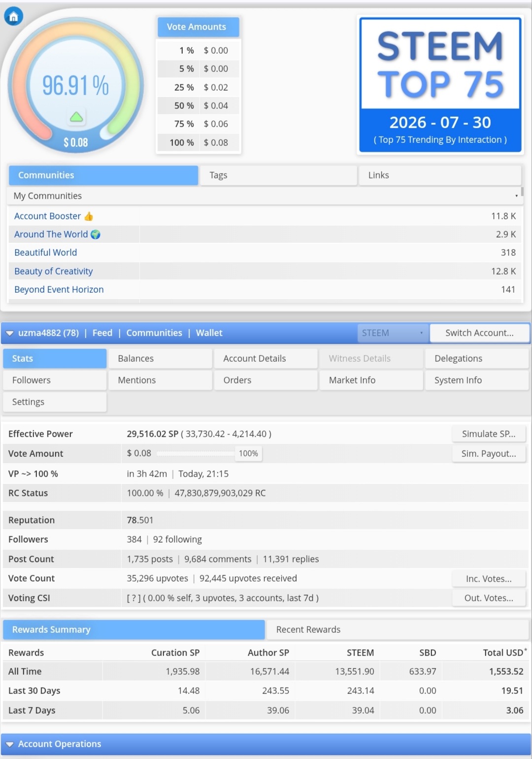This screenshot has height=759, width=532.
Task: Click the Effective Power value 29,516.02 SP
Action: pyautogui.click(x=153, y=434)
